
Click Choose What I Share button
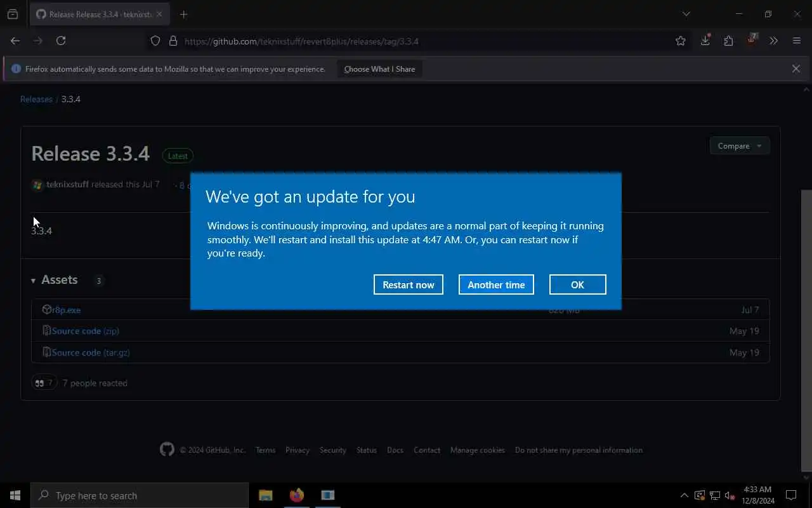pyautogui.click(x=379, y=69)
